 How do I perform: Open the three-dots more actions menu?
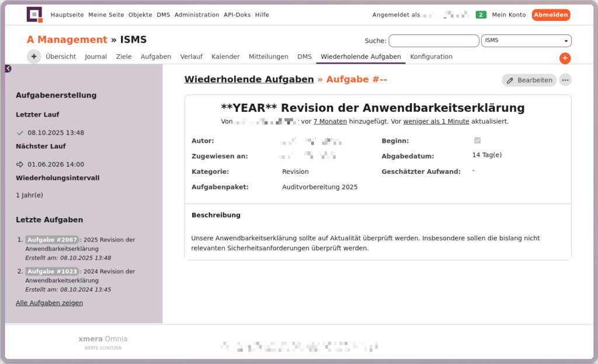(x=565, y=80)
